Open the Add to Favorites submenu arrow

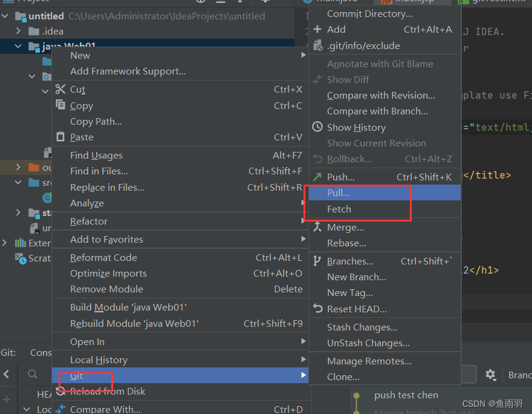coord(303,239)
